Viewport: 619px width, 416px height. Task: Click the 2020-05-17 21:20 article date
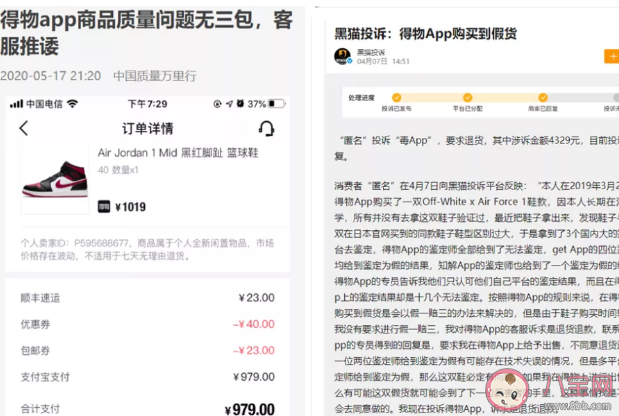pyautogui.click(x=51, y=76)
